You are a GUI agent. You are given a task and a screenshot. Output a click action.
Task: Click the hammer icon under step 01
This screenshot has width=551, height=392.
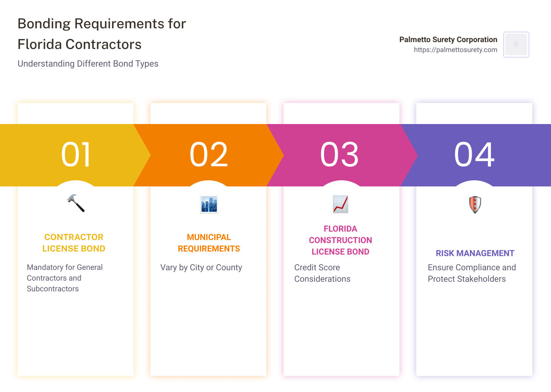[76, 203]
